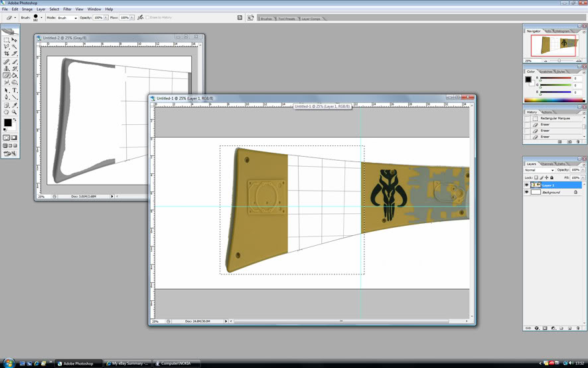
Task: Click the swap foreground/background colors arrow
Action: click(15, 120)
